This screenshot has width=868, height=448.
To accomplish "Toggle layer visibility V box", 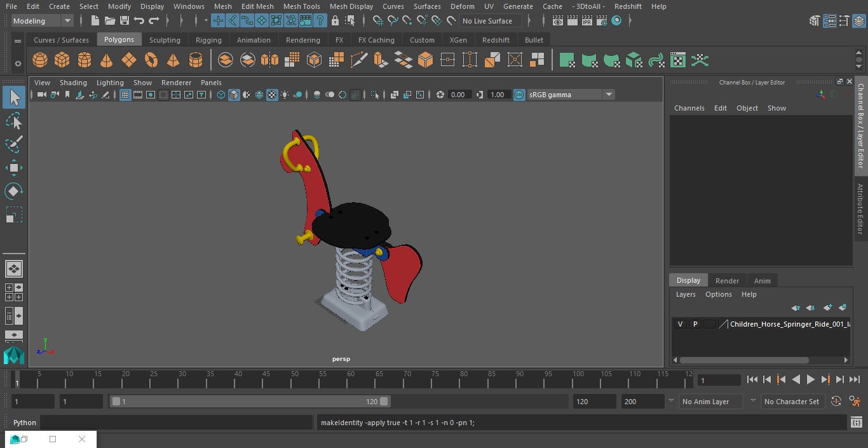I will (680, 324).
